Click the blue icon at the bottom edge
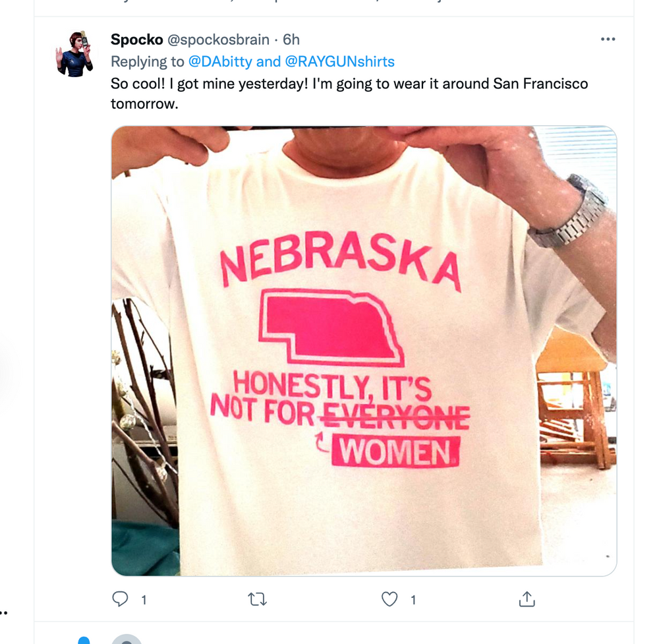 click(84, 640)
